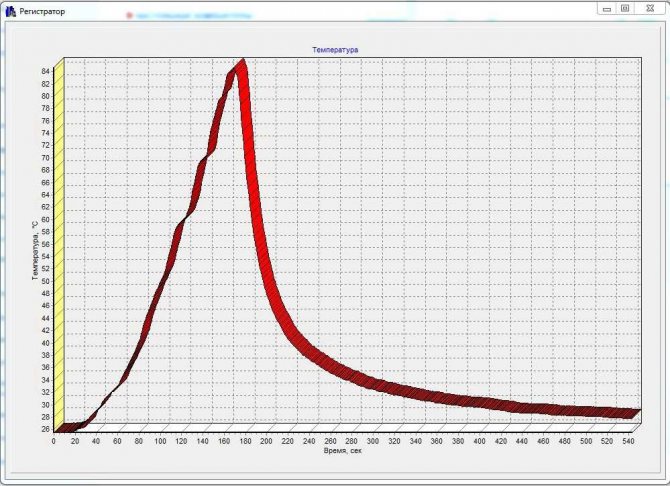The height and width of the screenshot is (486, 670).
Task: Click the 300 tick on time axis
Action: pos(372,440)
